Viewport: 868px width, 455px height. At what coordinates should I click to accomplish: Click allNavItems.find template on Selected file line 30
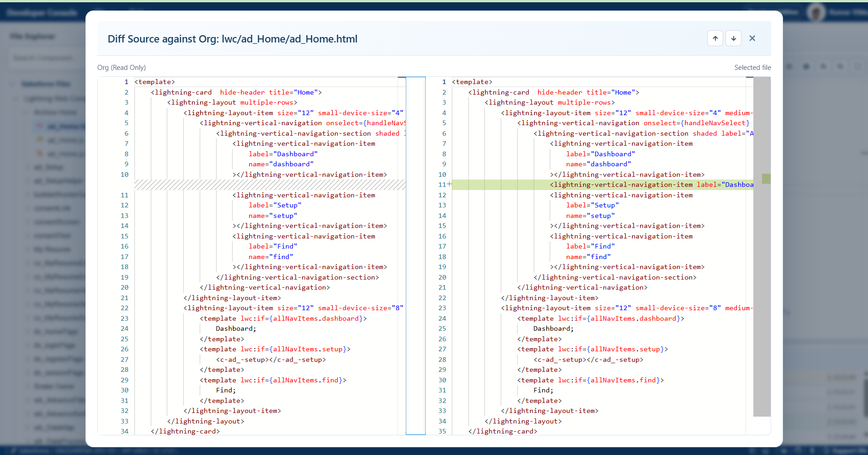point(590,380)
